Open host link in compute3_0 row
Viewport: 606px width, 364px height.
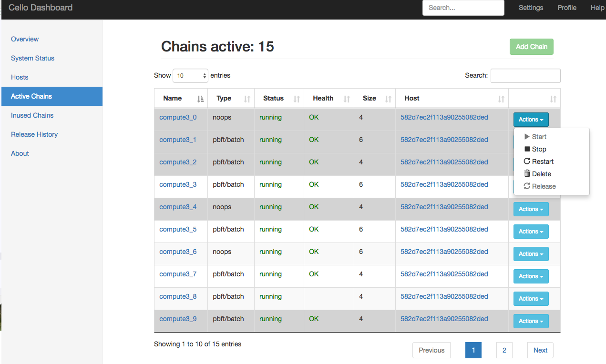click(444, 117)
